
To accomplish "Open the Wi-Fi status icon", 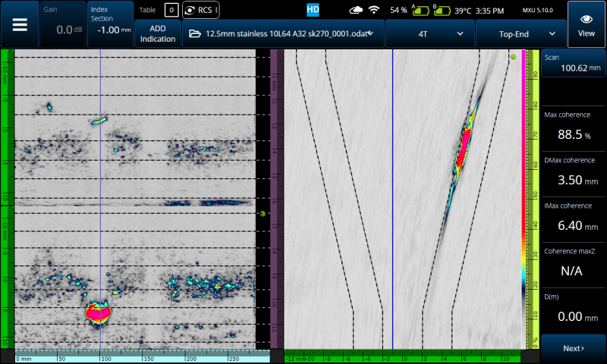I will coord(374,10).
